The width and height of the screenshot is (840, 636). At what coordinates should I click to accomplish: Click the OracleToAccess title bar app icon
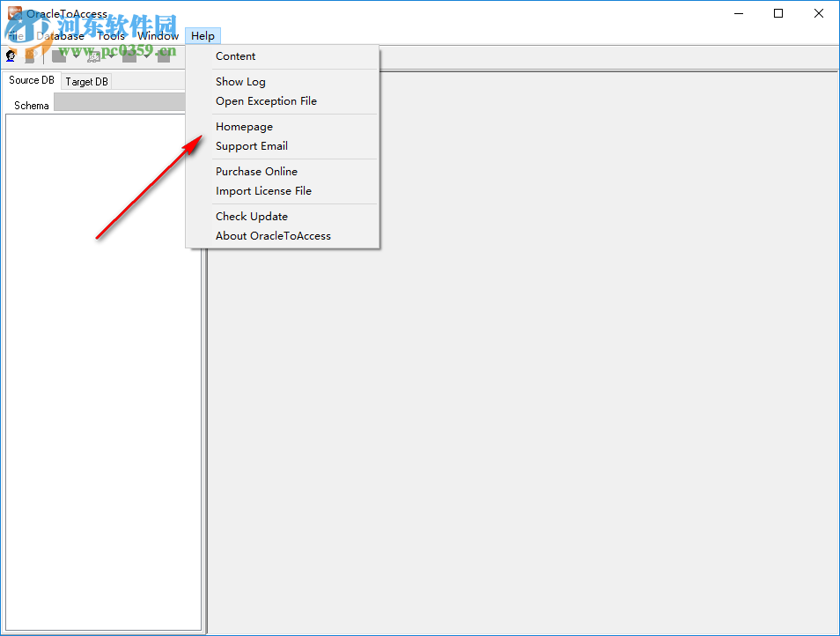pyautogui.click(x=14, y=13)
